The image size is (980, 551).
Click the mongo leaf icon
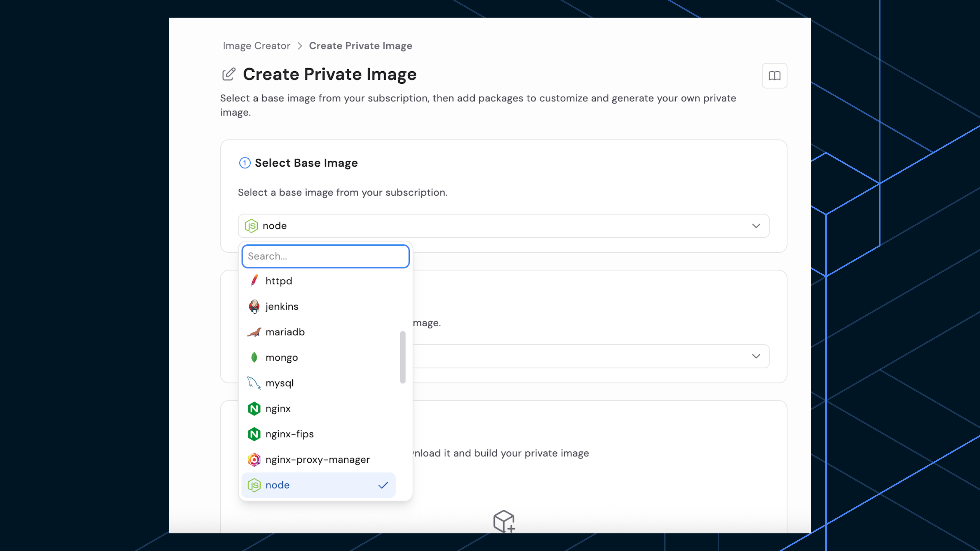(254, 357)
